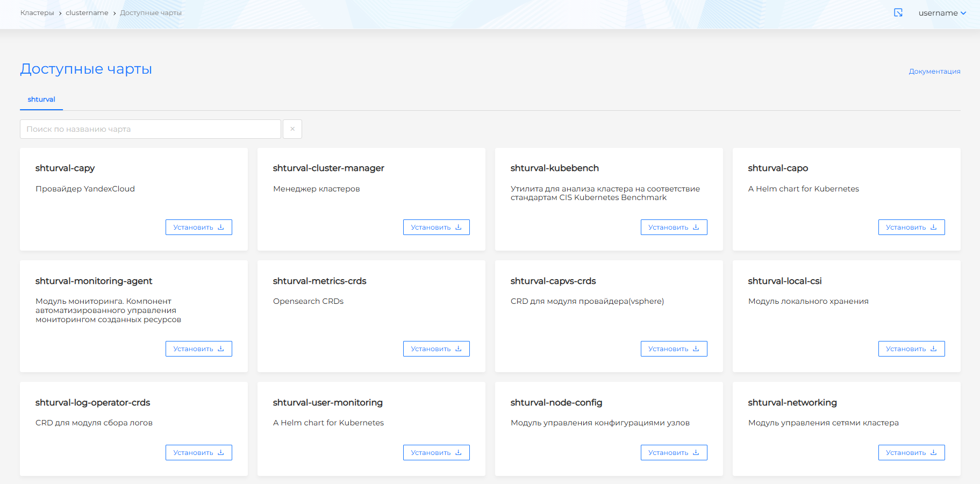Select the shturval tab
Viewport: 980px width, 484px height.
pyautogui.click(x=41, y=99)
